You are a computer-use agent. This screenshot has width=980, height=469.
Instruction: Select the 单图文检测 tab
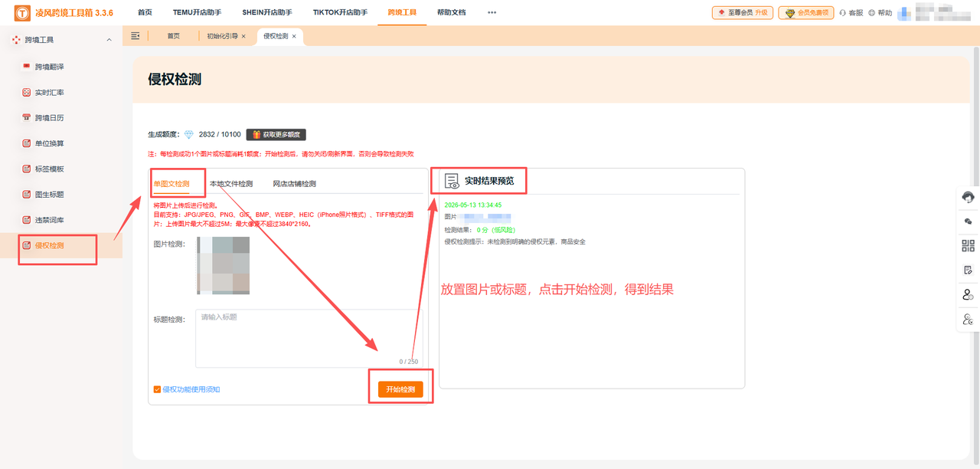point(171,184)
